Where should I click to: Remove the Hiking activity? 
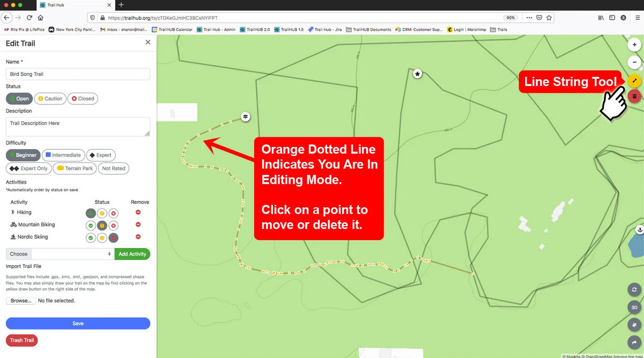click(x=138, y=212)
